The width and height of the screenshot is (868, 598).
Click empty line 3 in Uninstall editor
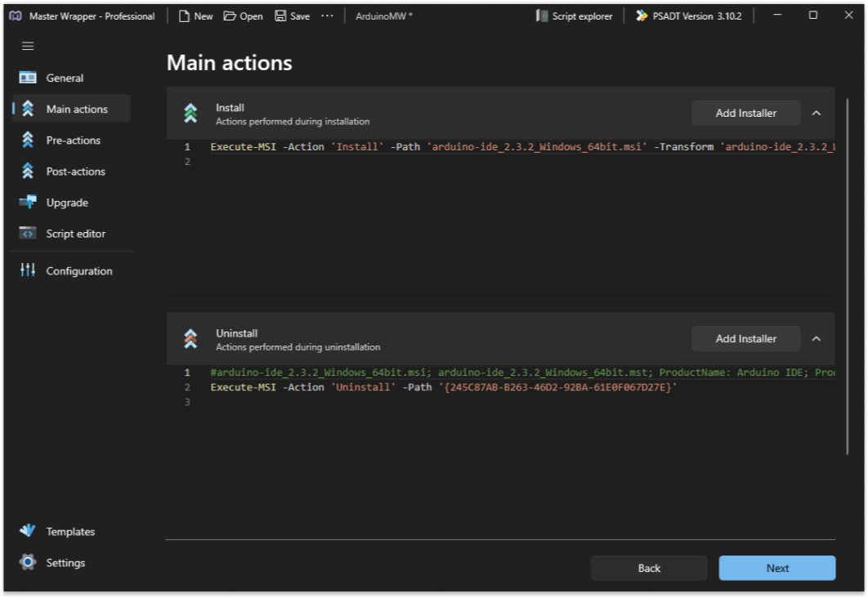(522, 402)
